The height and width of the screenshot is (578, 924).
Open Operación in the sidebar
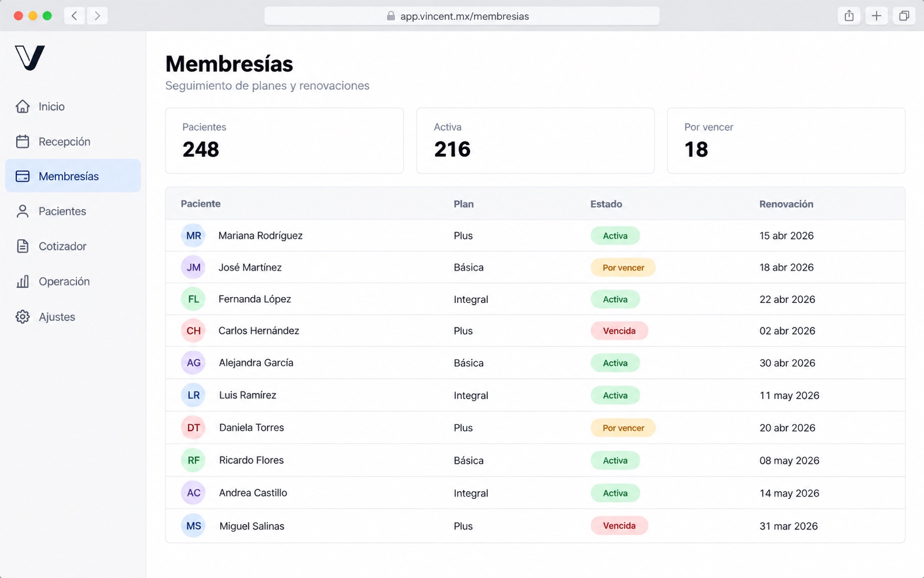pos(73,281)
